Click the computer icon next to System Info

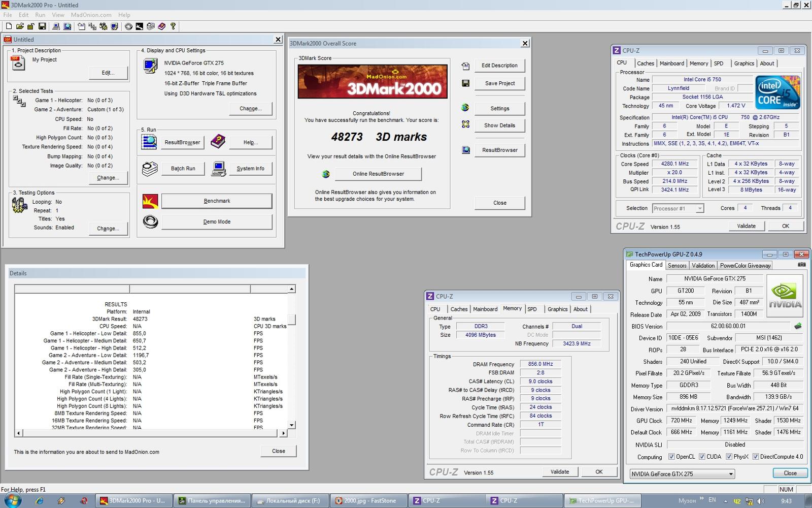pyautogui.click(x=219, y=169)
